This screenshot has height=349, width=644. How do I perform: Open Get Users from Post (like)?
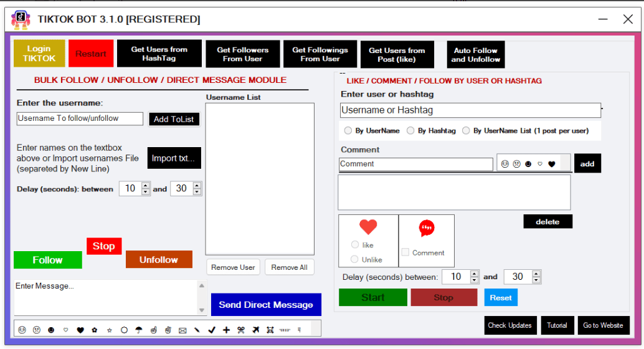[x=397, y=54]
